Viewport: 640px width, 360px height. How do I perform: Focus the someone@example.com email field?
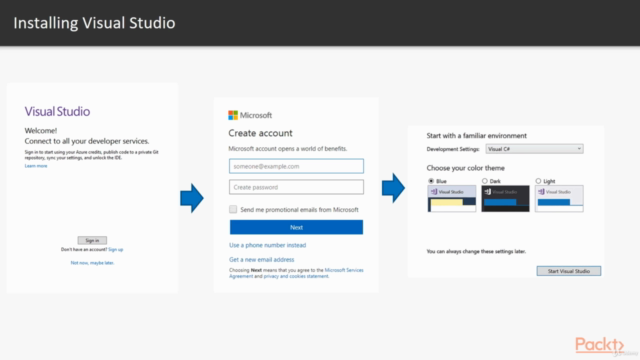click(x=296, y=166)
